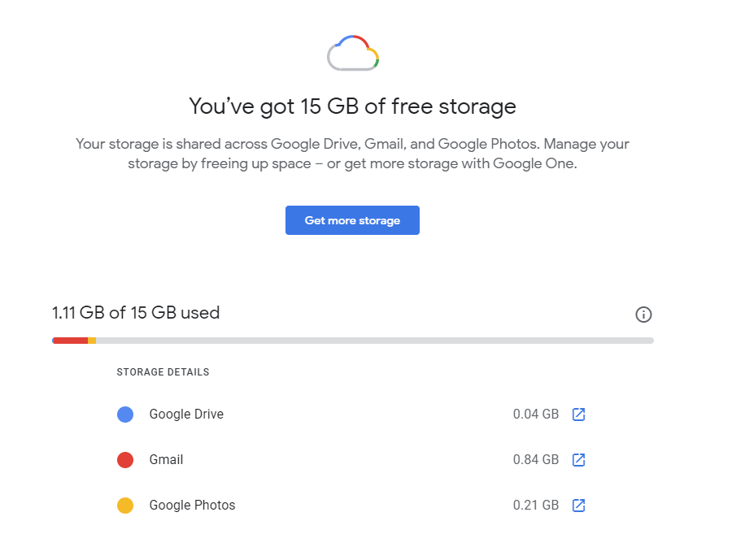Select the Gmail storage label

click(166, 460)
